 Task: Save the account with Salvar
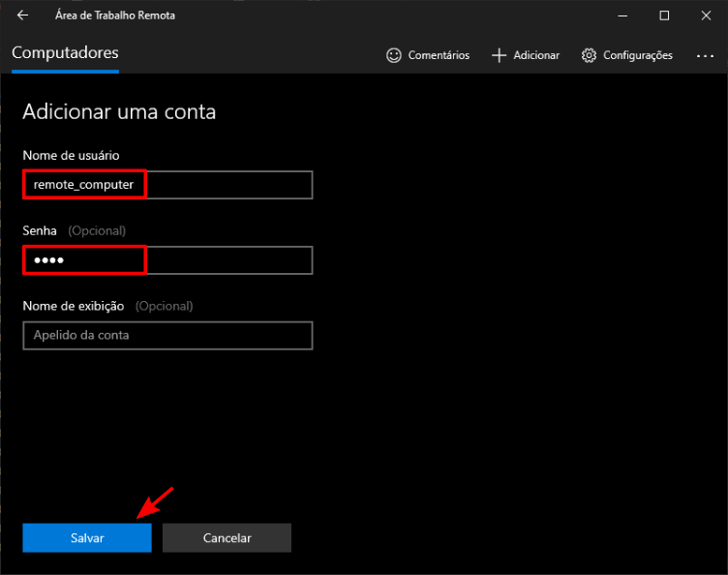(x=87, y=538)
